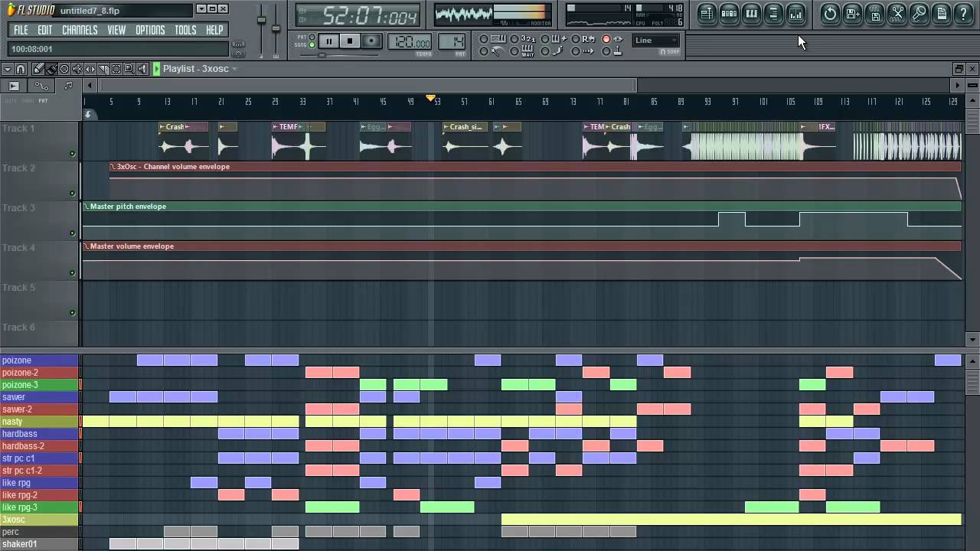Select the Paint brush tool in Playlist

tap(51, 69)
